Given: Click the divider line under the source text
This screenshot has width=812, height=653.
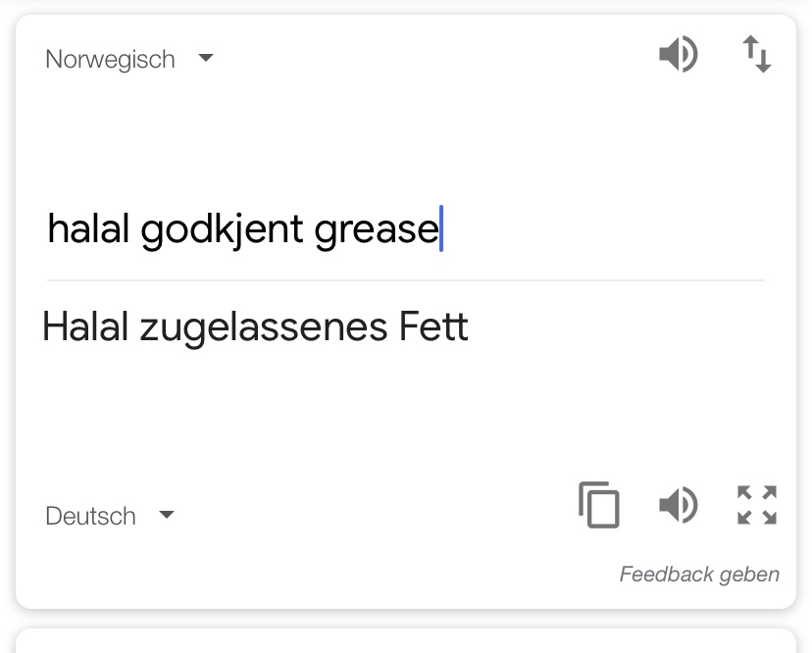Looking at the screenshot, I should pos(405,280).
